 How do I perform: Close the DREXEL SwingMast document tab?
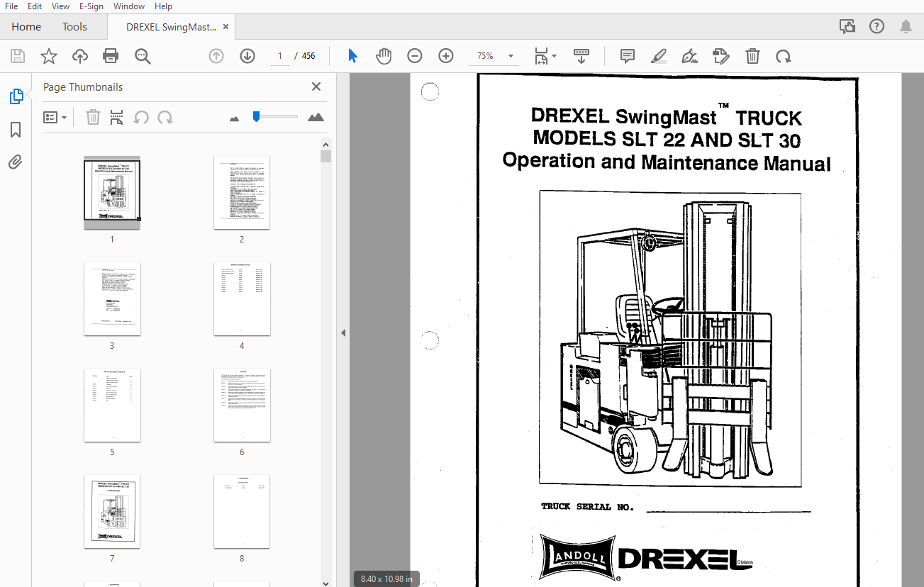coord(226,27)
